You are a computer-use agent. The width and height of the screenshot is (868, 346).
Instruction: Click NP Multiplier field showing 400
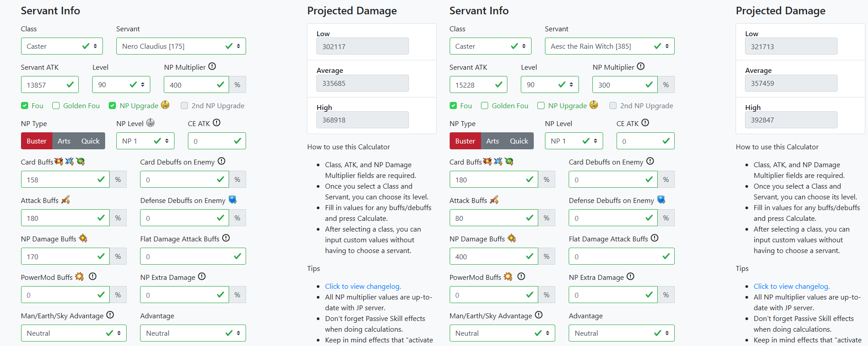click(196, 84)
